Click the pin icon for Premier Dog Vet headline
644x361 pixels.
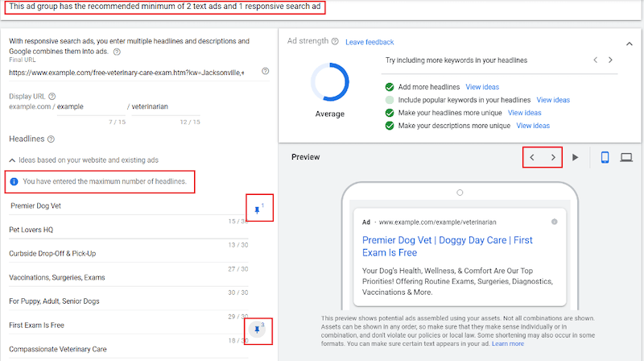point(257,210)
